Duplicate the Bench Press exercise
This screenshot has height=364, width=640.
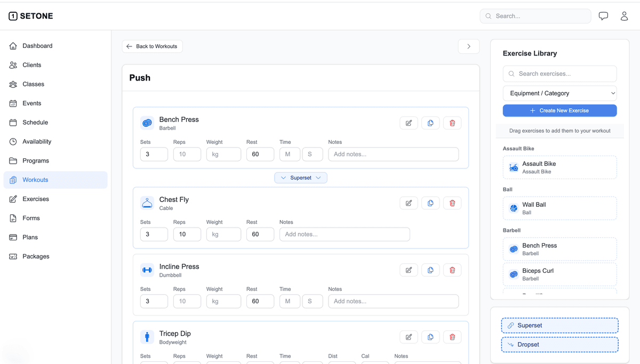click(430, 123)
